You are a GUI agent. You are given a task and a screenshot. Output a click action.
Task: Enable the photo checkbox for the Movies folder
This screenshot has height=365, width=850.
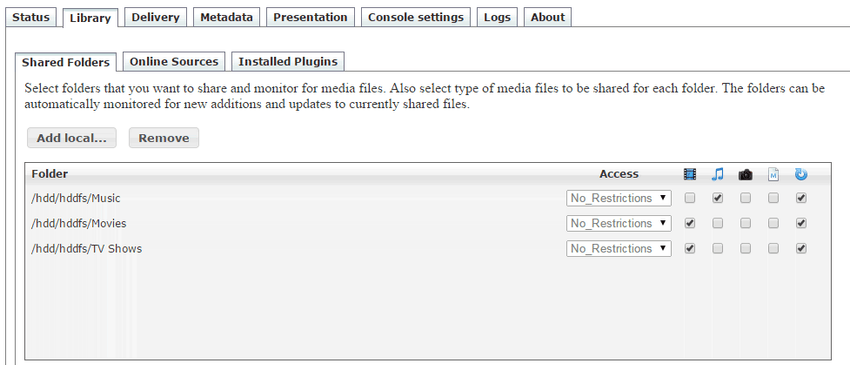(x=746, y=223)
